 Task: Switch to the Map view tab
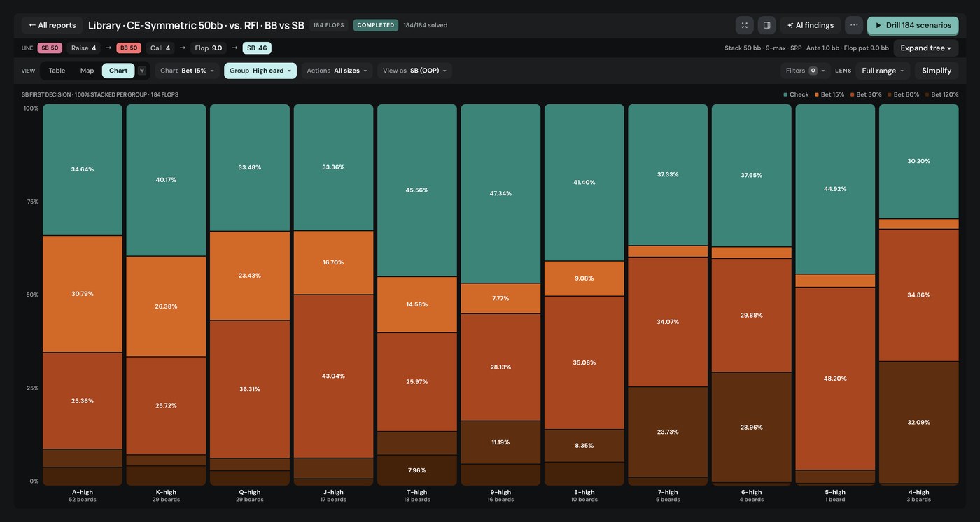pos(87,71)
